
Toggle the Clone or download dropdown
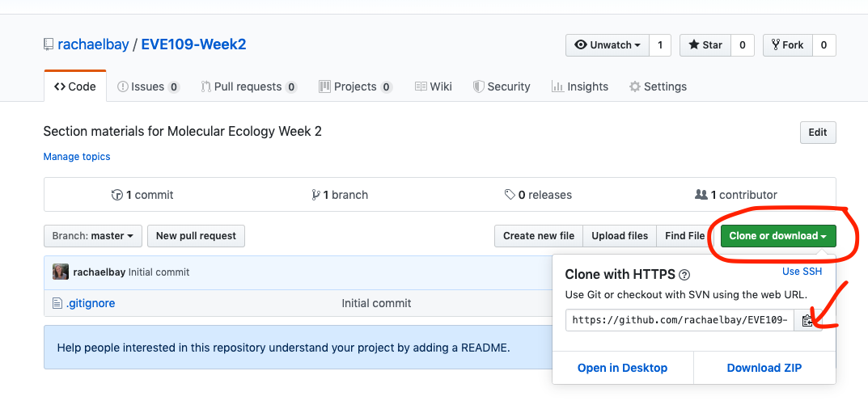(778, 236)
